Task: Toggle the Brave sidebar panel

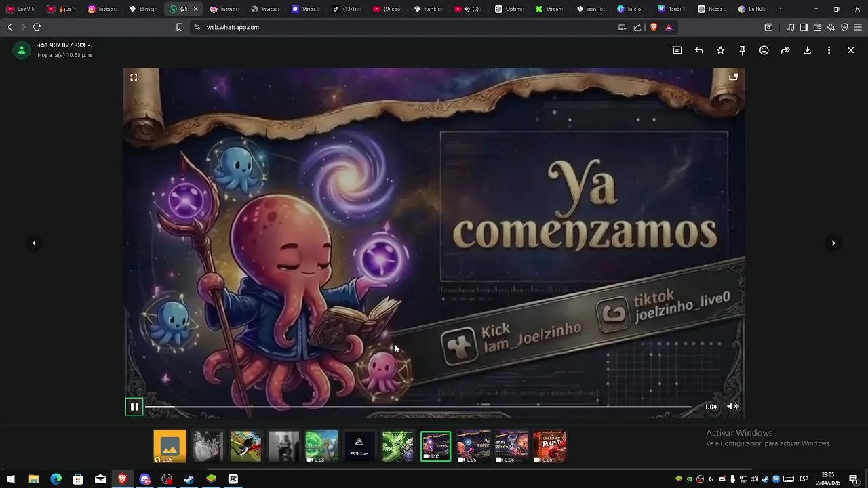Action: click(804, 27)
